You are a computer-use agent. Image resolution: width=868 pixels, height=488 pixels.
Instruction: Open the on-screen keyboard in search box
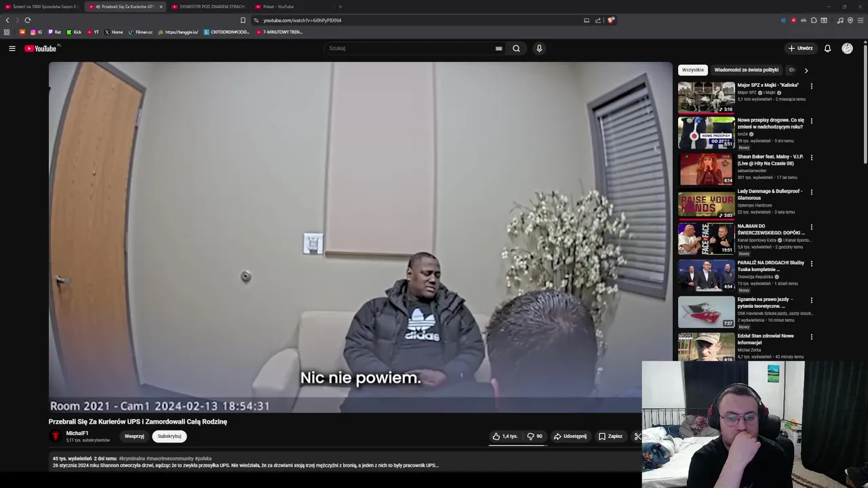pos(498,48)
